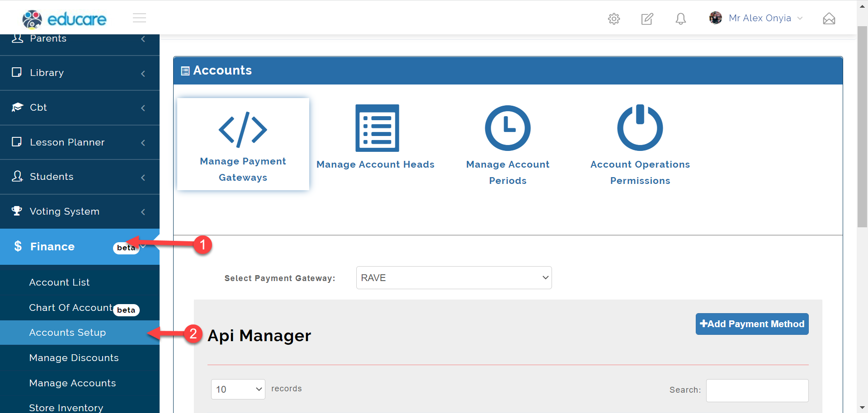The width and height of the screenshot is (868, 413).
Task: Click the educare logo
Action: [x=64, y=19]
